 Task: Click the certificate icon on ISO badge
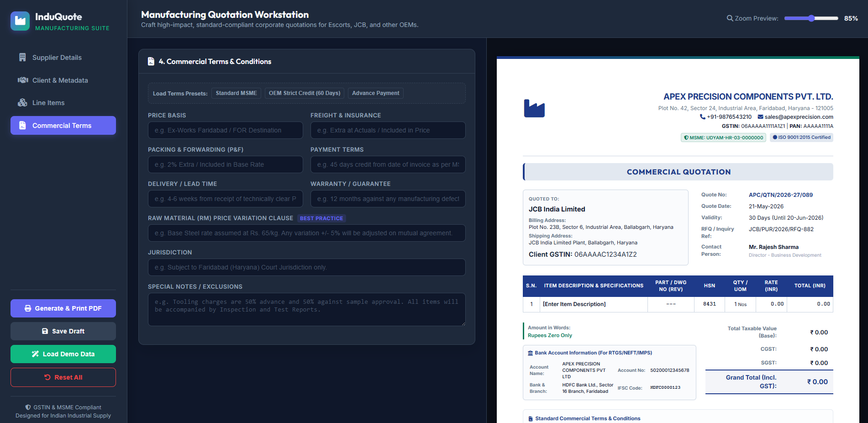pyautogui.click(x=775, y=137)
